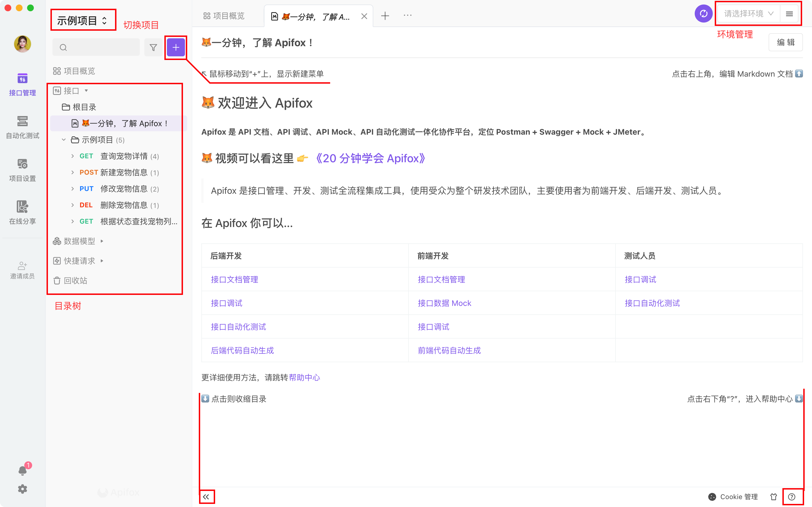Collapse directory with double-arrow icon
Viewport: 812px width, 507px height.
[206, 497]
